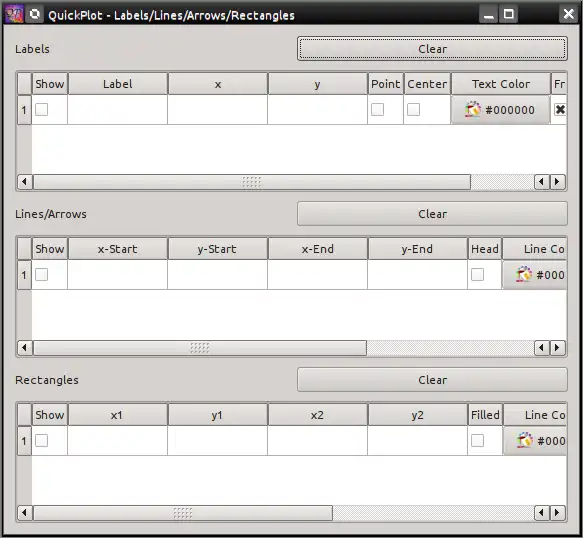Select row 1 header in Lines/Arrows table
The image size is (583, 538).
(x=24, y=275)
